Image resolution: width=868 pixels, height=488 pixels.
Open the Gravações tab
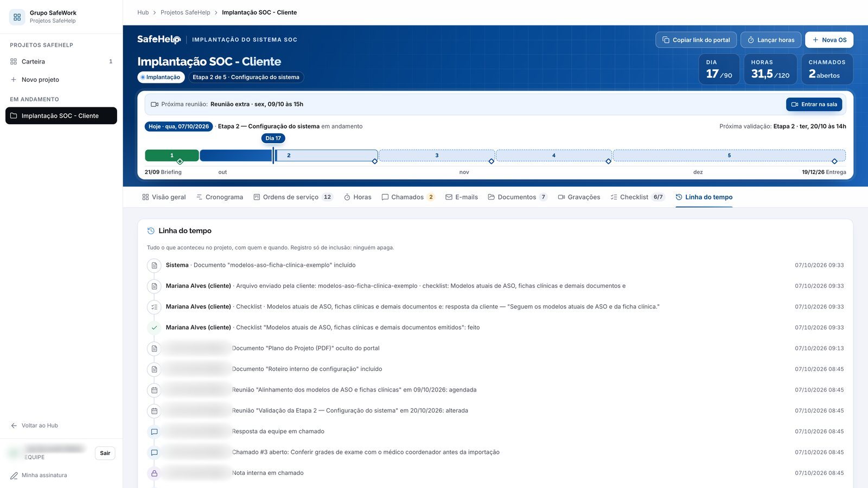click(x=579, y=197)
